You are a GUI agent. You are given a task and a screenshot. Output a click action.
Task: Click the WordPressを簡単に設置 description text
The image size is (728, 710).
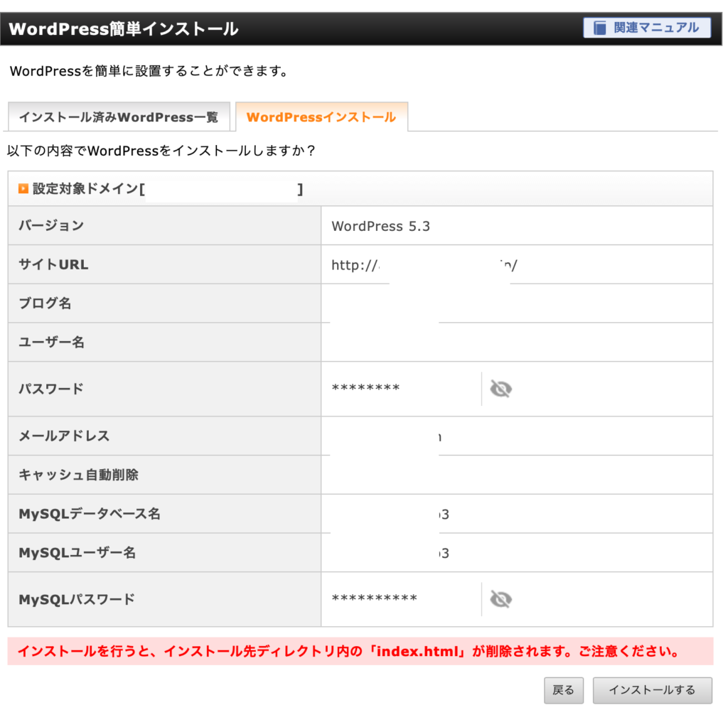(x=149, y=71)
